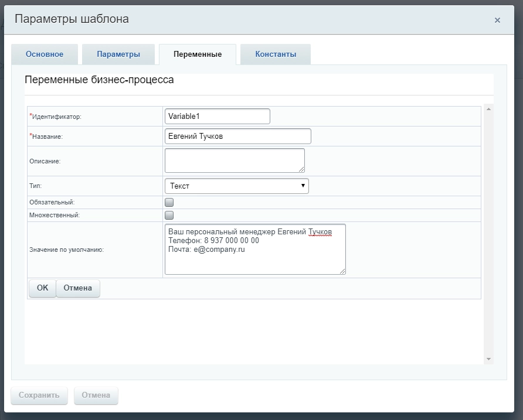The width and height of the screenshot is (523, 420).
Task: Close the Параметры шаблона dialog
Action: pyautogui.click(x=497, y=20)
